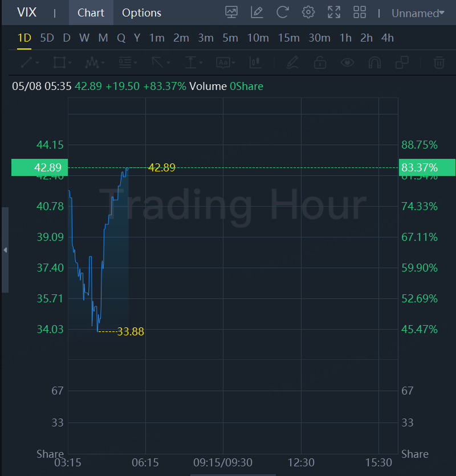Open the Unnamed layout dropdown
This screenshot has height=476, width=456.
tap(418, 13)
